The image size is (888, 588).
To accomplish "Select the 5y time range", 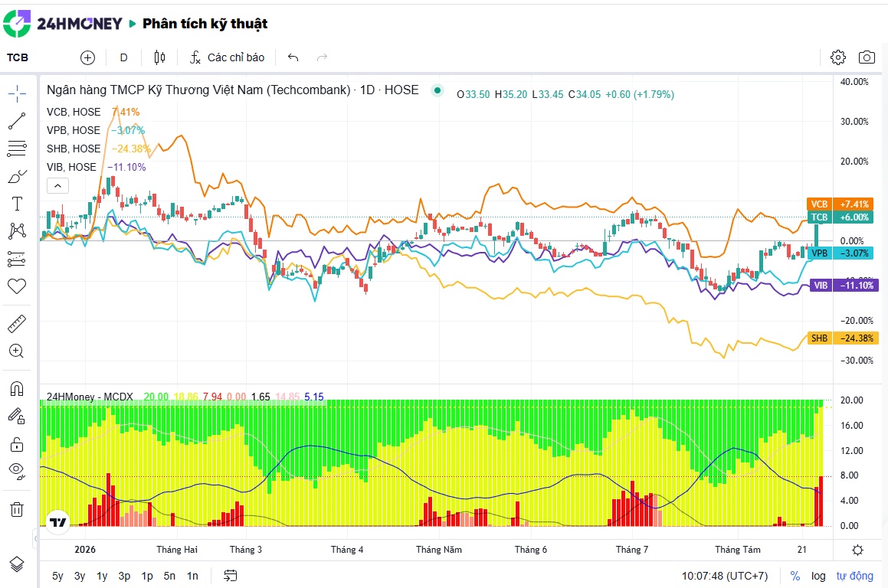I will (57, 576).
